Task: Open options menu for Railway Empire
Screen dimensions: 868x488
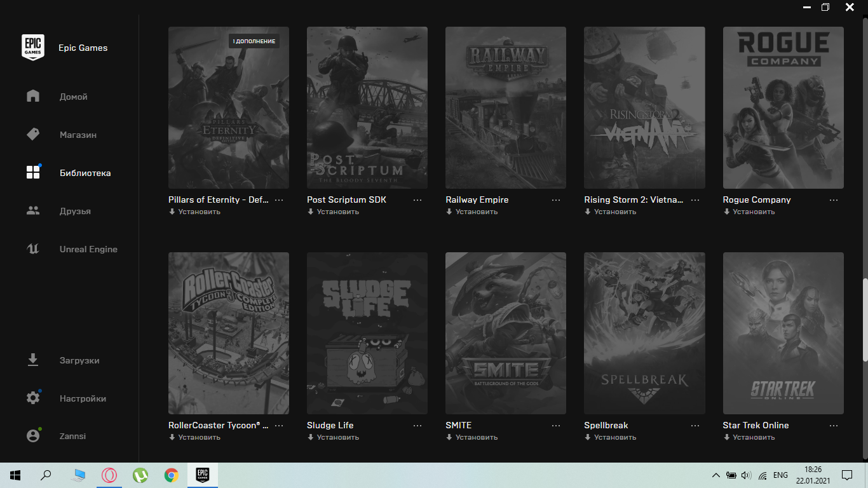Action: pos(556,200)
